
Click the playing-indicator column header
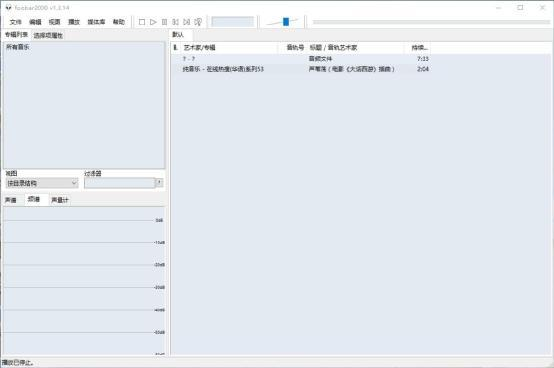pos(175,48)
